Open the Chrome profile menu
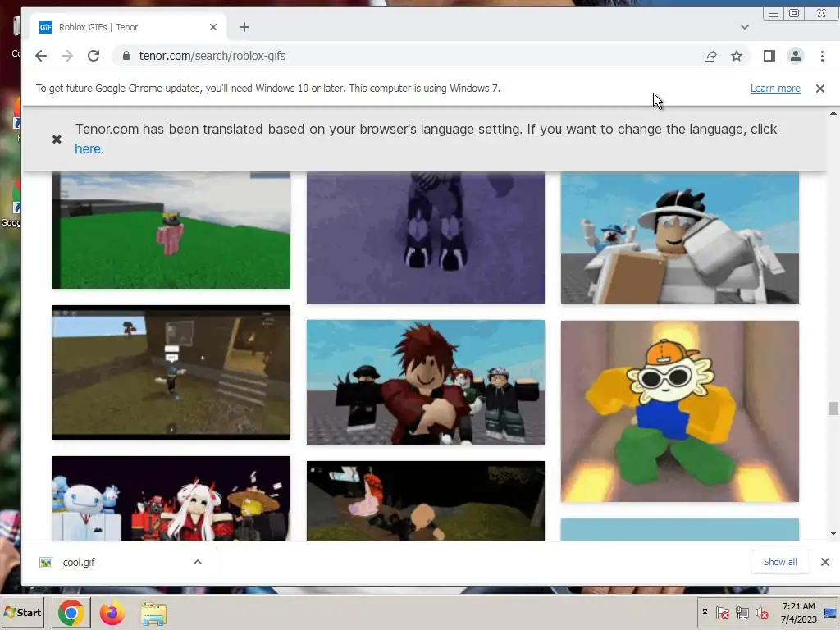840x630 pixels. tap(796, 56)
